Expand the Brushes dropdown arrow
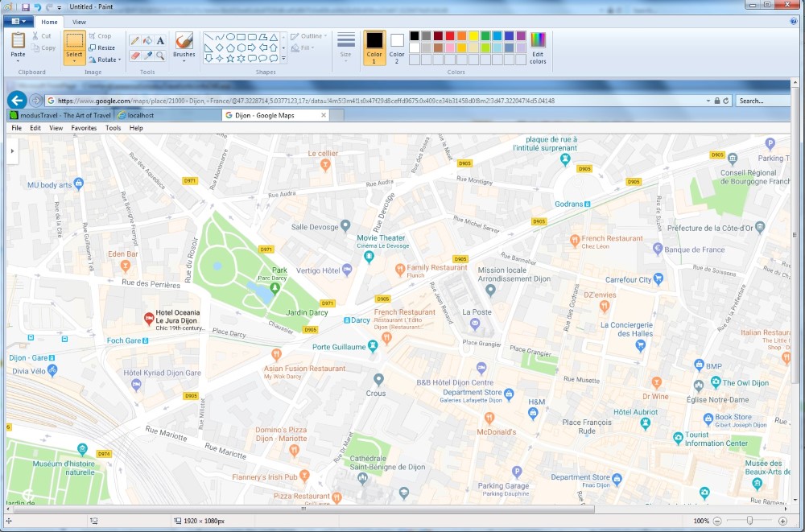 [x=184, y=62]
